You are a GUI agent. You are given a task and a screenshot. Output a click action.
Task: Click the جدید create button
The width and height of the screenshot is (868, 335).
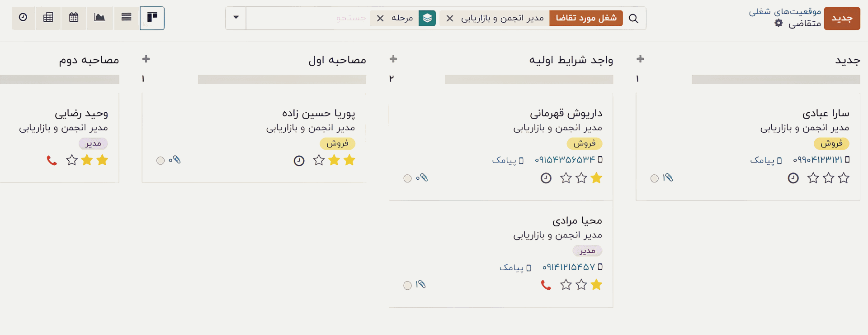(x=842, y=19)
